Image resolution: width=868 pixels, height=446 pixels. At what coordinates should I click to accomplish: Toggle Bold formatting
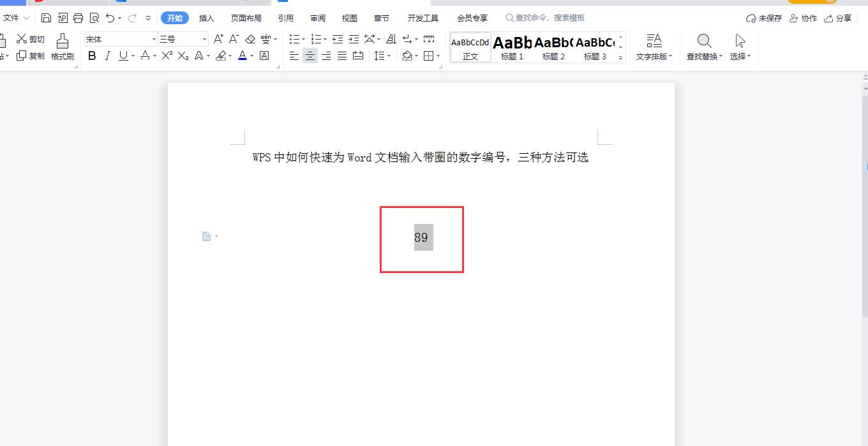tap(92, 56)
